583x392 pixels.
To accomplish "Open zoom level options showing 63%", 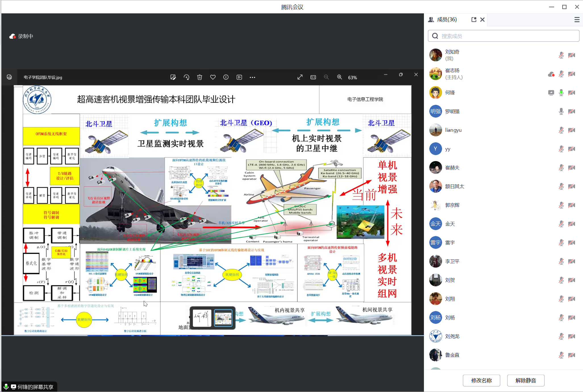I will (x=352, y=77).
